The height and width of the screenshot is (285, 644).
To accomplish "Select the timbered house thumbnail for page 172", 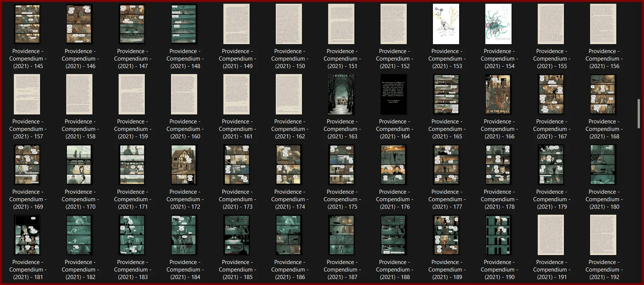I will click(184, 165).
